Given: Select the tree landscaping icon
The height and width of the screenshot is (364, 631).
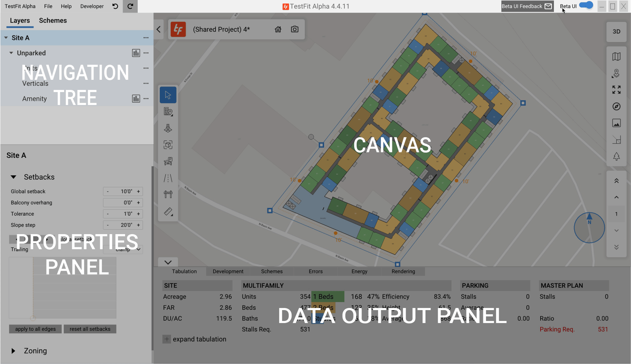Looking at the screenshot, I should [616, 156].
